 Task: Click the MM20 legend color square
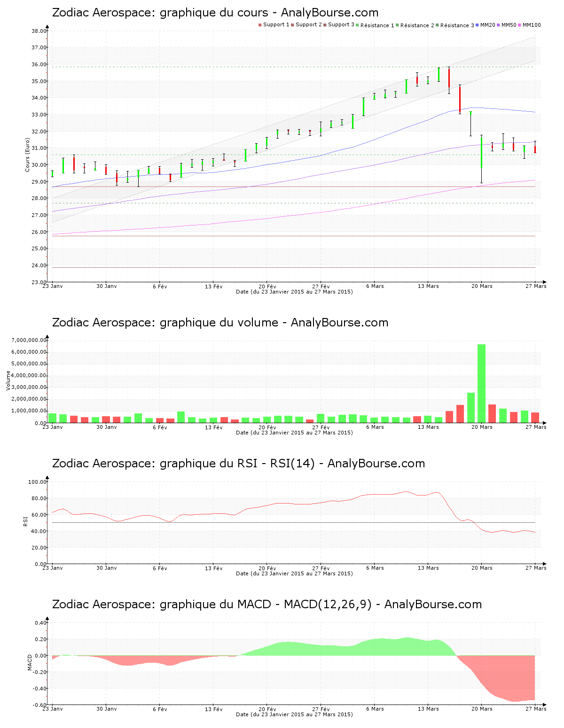478,25
